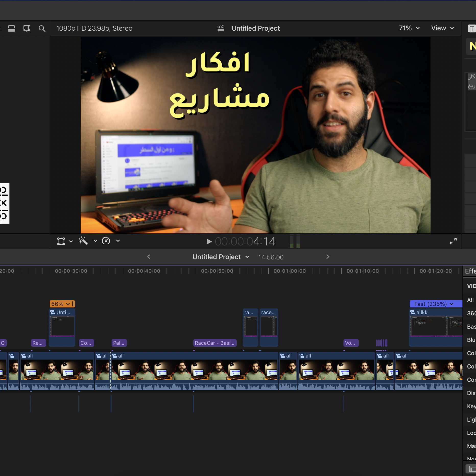Image resolution: width=476 pixels, height=476 pixels.
Task: Select the Pal... title clip
Action: click(119, 343)
